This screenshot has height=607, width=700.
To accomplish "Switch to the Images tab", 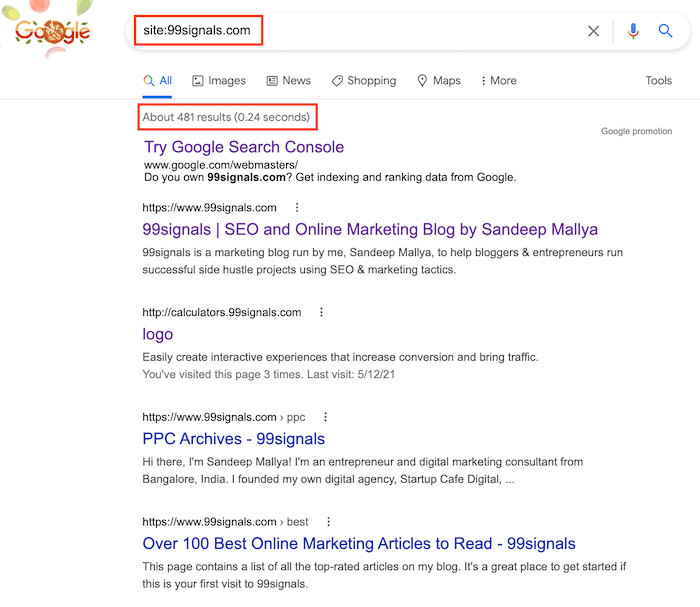I will (x=219, y=81).
